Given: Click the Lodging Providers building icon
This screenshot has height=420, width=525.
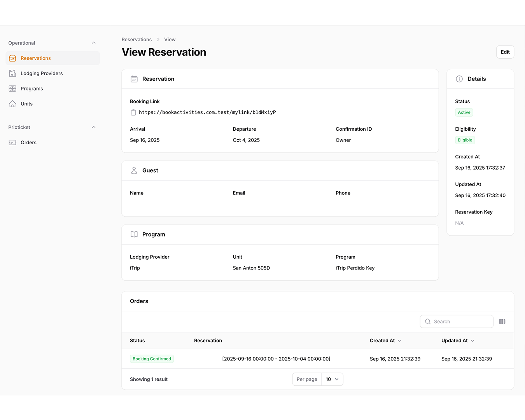Looking at the screenshot, I should click(x=12, y=73).
